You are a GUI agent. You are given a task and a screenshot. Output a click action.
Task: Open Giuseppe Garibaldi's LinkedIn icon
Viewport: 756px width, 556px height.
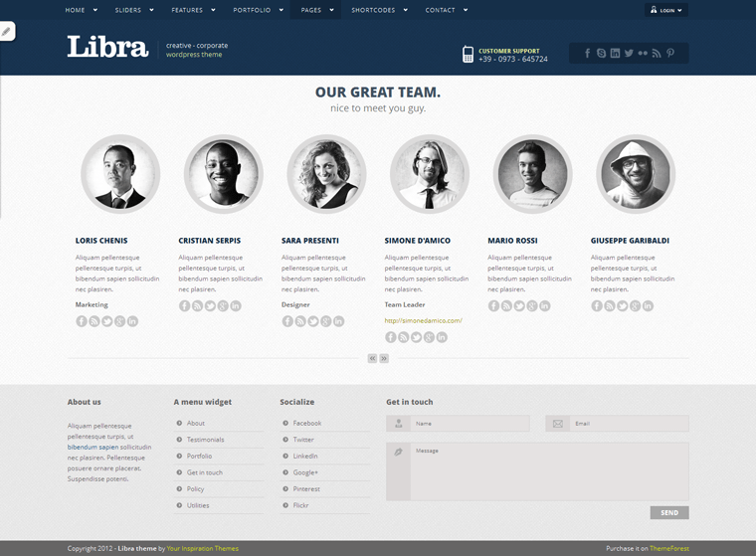(649, 305)
